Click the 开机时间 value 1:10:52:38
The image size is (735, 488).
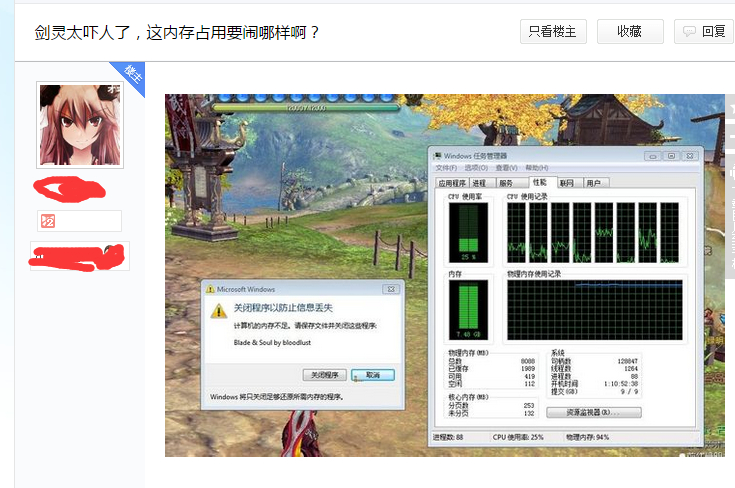[x=621, y=383]
